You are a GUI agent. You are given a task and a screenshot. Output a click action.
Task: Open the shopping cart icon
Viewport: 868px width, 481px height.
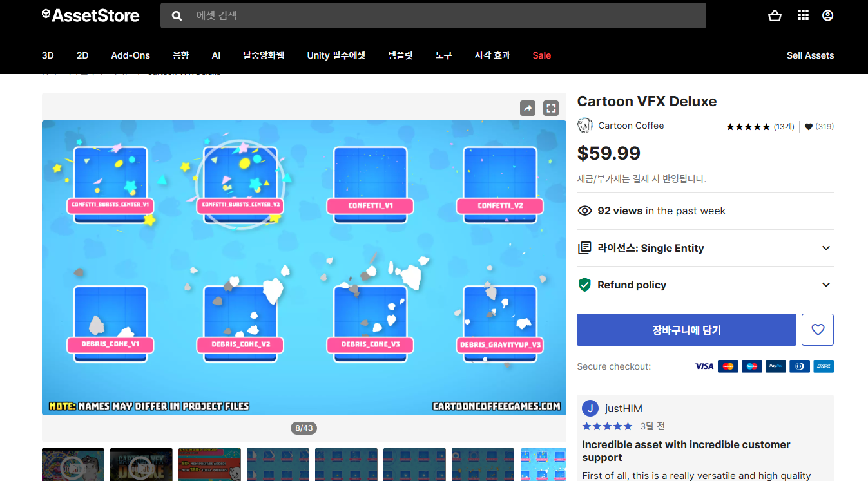(x=775, y=15)
